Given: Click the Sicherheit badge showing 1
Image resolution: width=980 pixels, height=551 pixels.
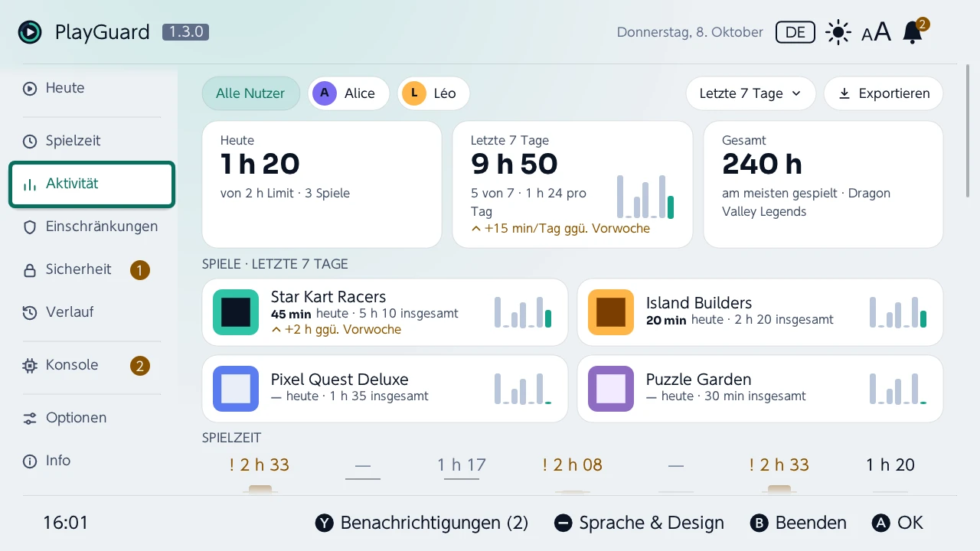Looking at the screenshot, I should [x=139, y=270].
